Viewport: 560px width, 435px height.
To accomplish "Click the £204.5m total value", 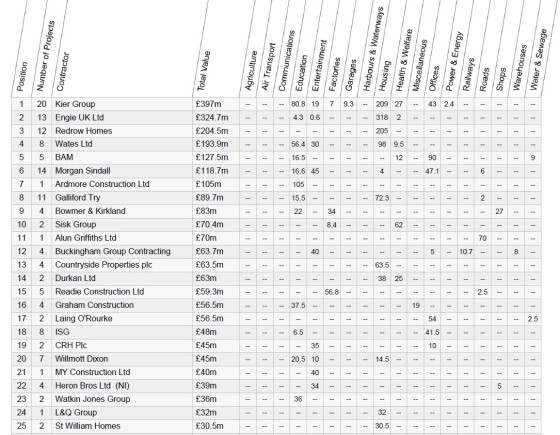I will click(x=212, y=131).
